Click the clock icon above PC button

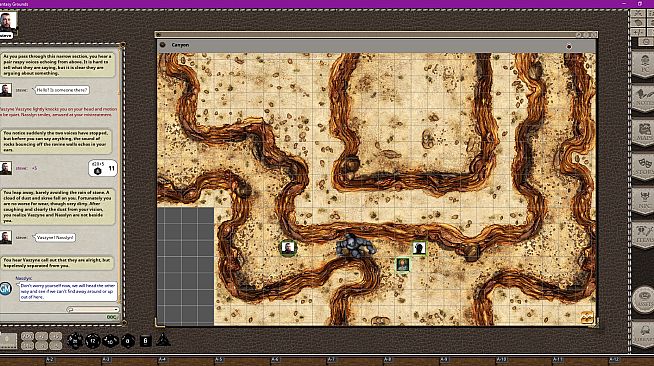pos(646,42)
